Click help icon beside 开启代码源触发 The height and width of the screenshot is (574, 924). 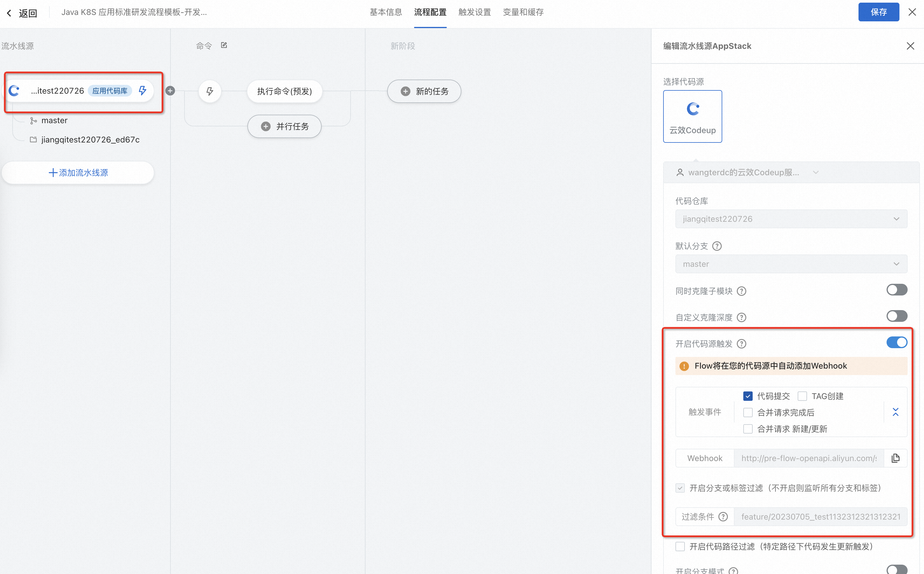click(741, 343)
